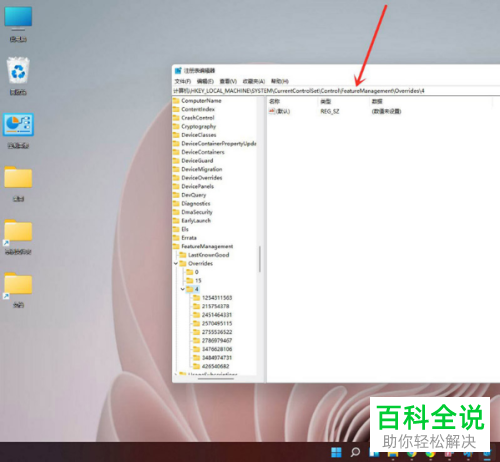Click the Registry Editor title bar icon

[178, 71]
